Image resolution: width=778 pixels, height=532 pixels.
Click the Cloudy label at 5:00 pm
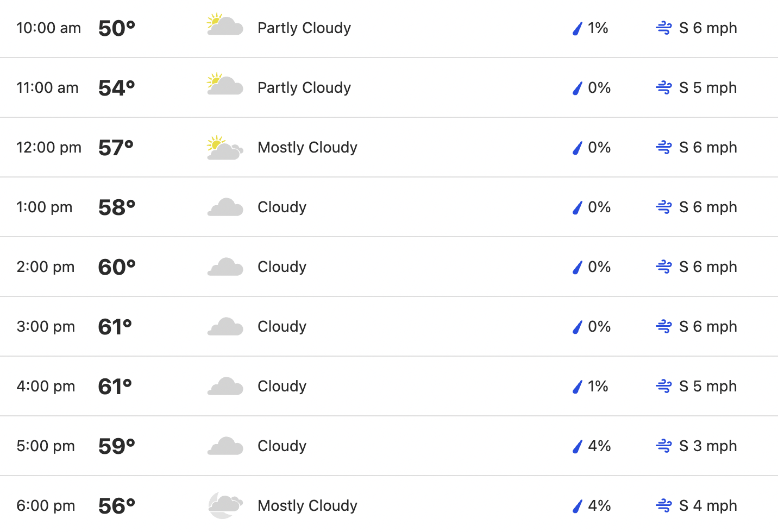point(282,446)
